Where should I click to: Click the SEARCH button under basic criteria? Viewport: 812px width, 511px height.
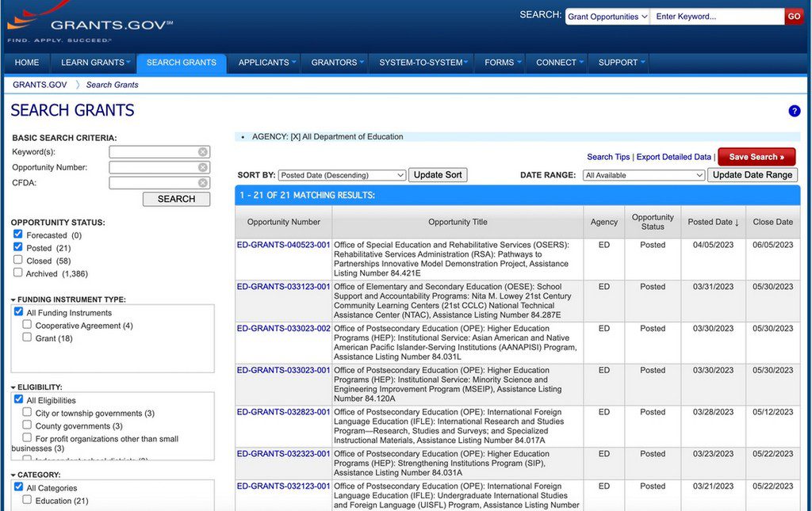point(177,199)
